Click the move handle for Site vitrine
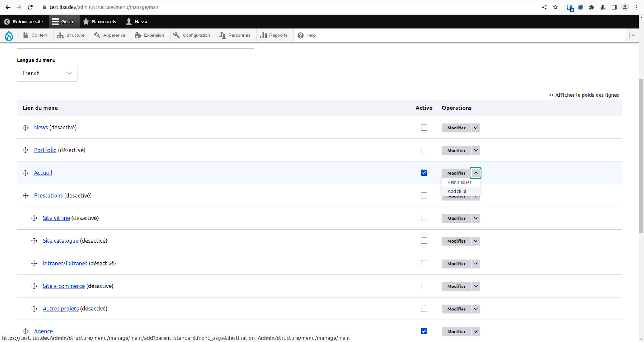The height and width of the screenshot is (342, 644). [x=34, y=218]
